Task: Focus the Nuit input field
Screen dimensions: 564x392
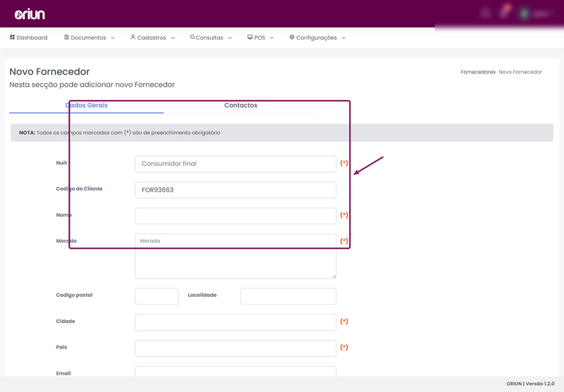Action: [x=235, y=164]
